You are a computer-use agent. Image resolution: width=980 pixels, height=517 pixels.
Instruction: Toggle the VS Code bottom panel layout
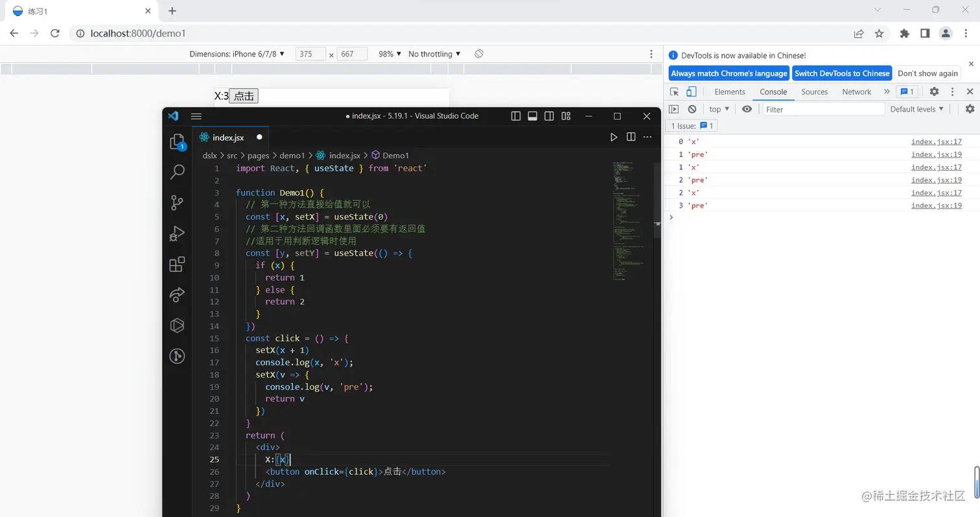point(533,116)
